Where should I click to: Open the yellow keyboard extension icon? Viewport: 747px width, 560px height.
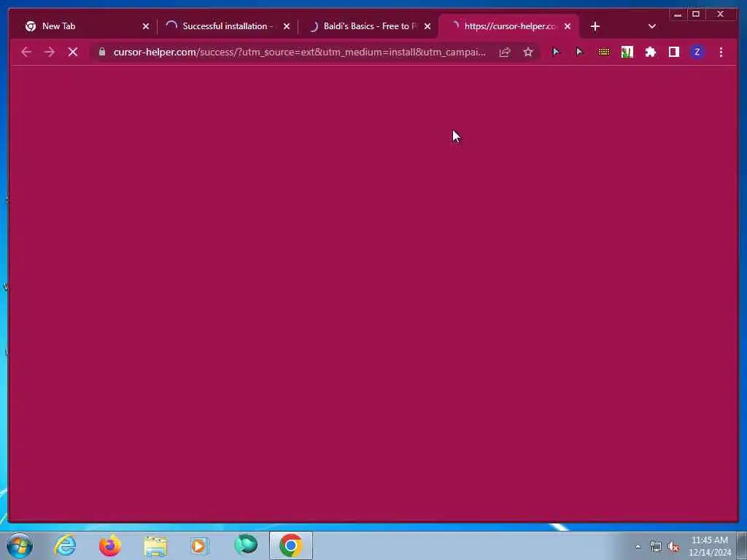point(603,52)
